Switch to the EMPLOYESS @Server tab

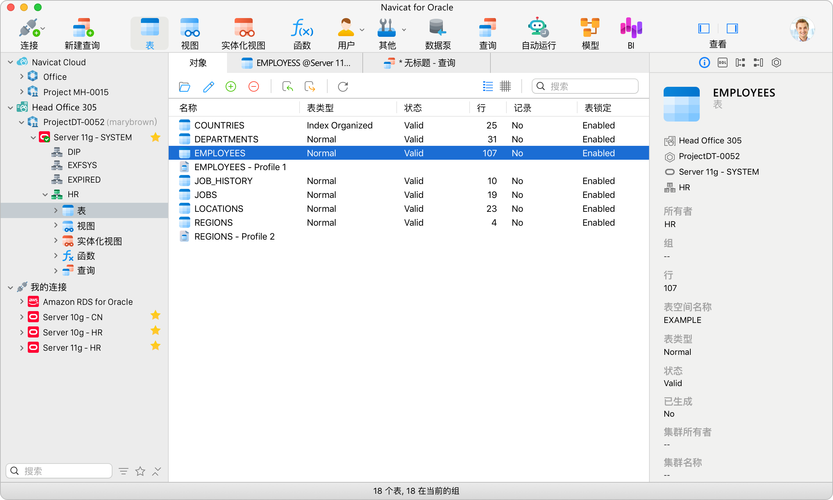pyautogui.click(x=301, y=63)
